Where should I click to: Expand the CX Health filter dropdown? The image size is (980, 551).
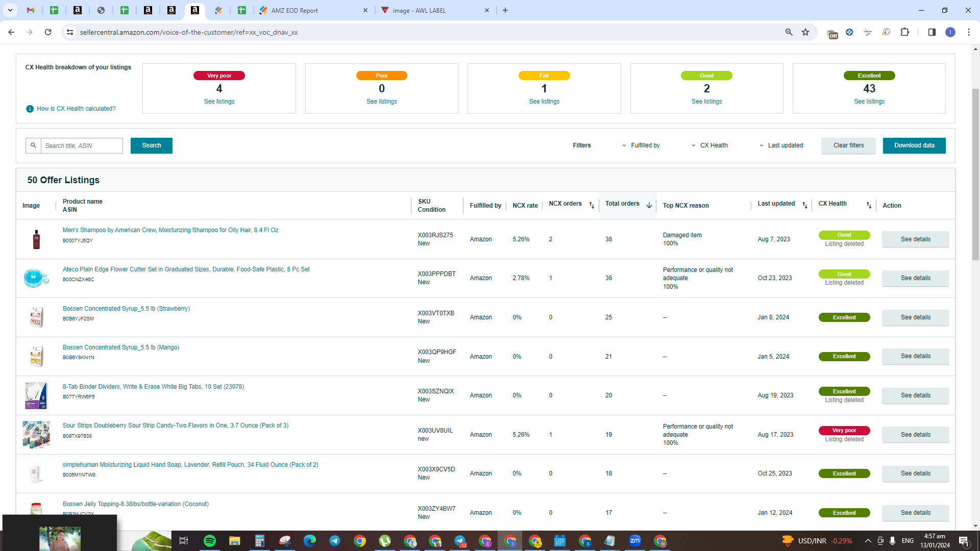(710, 145)
